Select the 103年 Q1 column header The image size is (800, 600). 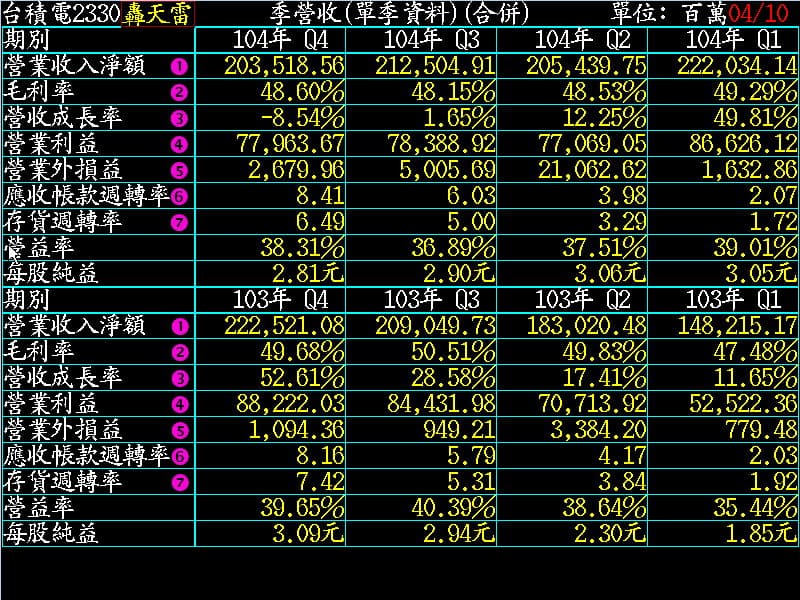coord(725,299)
